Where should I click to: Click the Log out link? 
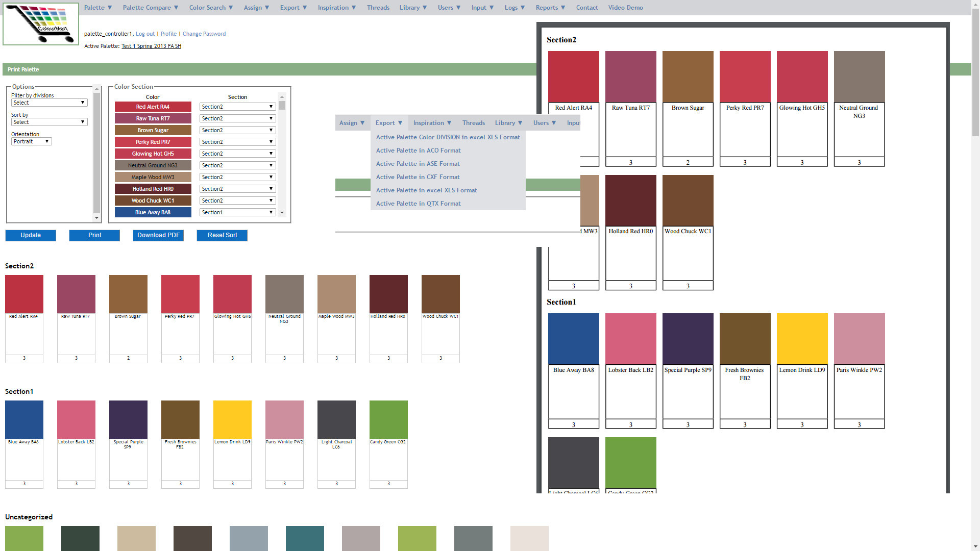[x=145, y=33]
